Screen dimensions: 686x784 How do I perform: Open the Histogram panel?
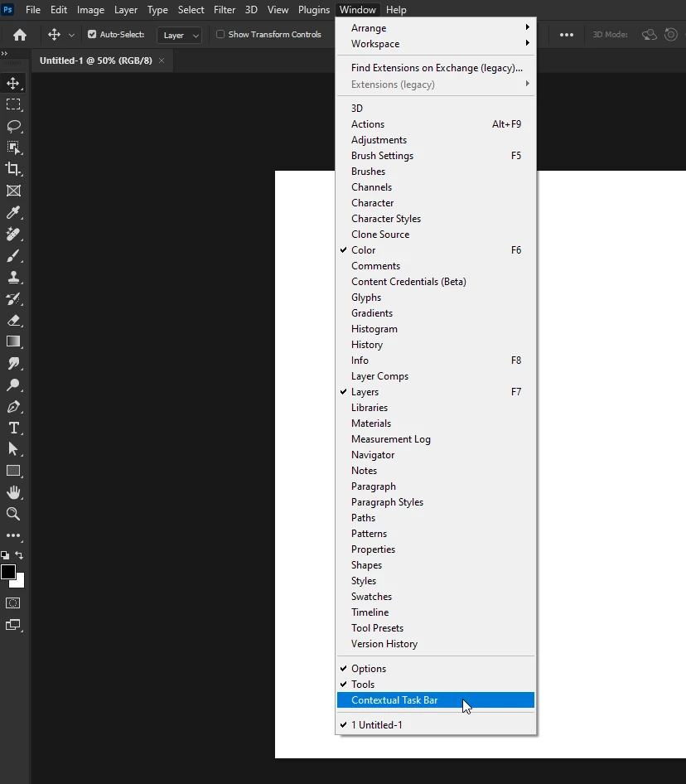click(436, 329)
